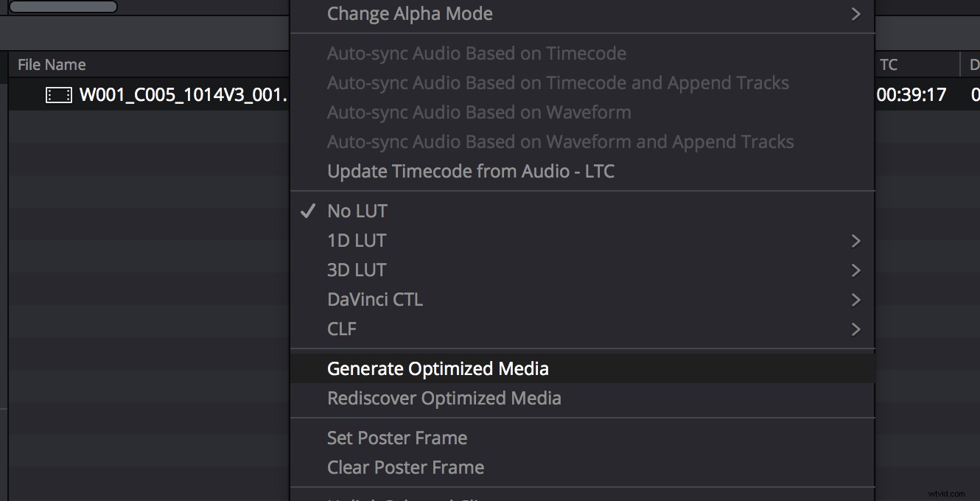Choose Auto-sync Audio Based on Timecode
Image resolution: width=980 pixels, height=501 pixels.
click(477, 53)
